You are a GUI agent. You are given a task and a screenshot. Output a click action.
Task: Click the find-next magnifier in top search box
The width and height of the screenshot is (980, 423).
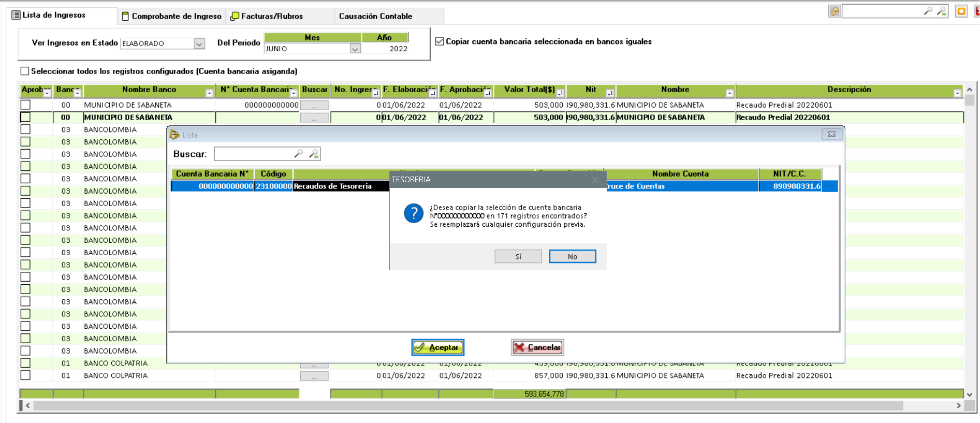[941, 11]
